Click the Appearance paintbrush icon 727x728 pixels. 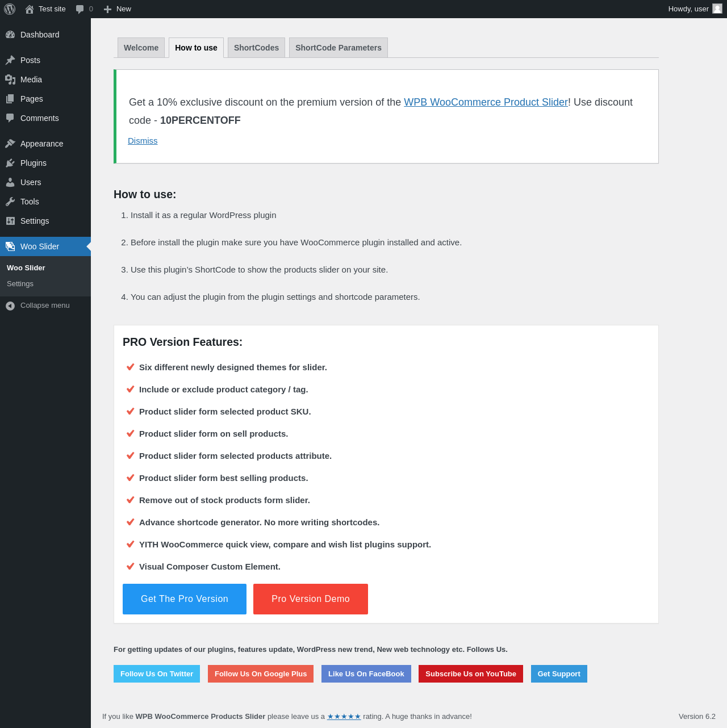(10, 144)
